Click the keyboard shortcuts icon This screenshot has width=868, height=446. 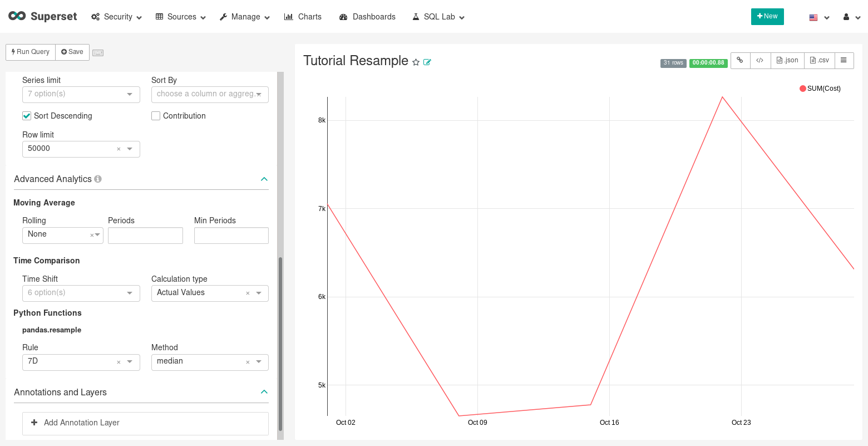pyautogui.click(x=98, y=52)
